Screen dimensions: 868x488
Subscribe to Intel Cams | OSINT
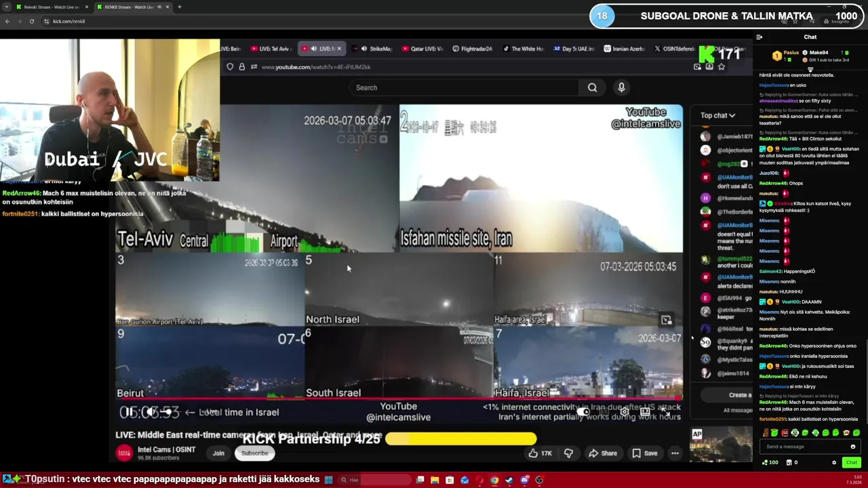point(255,453)
